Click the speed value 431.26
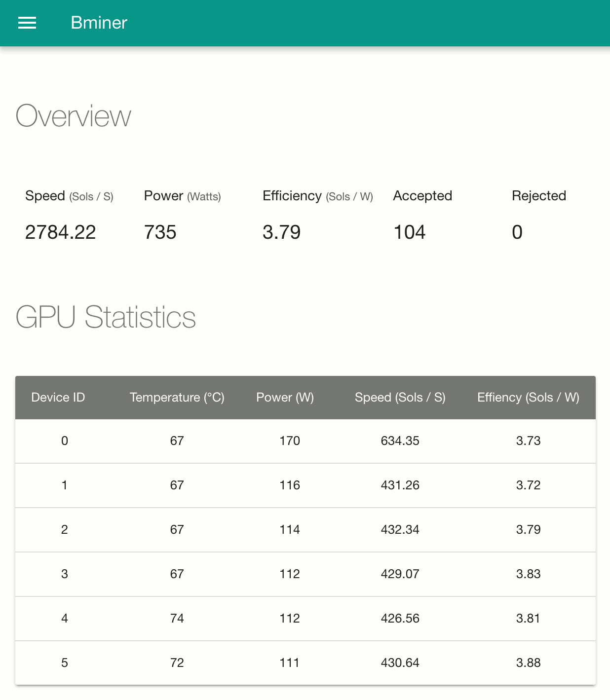610x700 pixels. pos(400,485)
